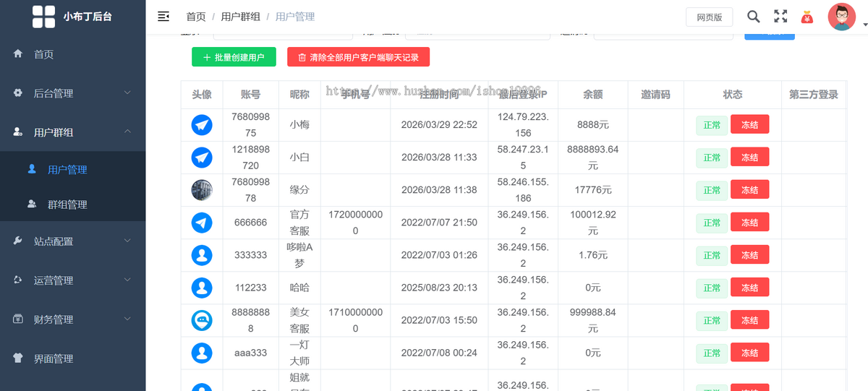
Task: Click the photo avatar of user 缘分
Action: 202,190
